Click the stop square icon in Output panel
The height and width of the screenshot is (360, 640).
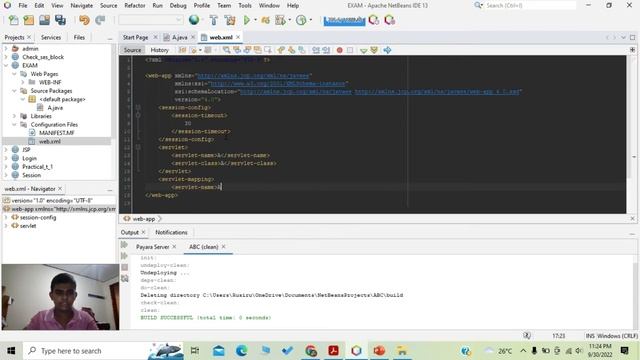[124, 267]
